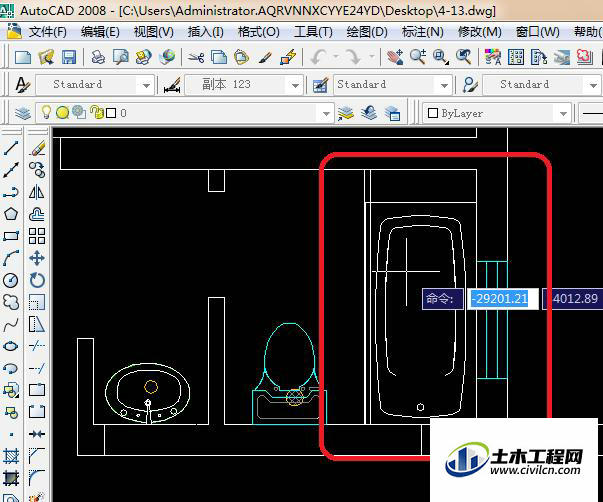603x502 pixels.
Task: Open the 修改(M) menu
Action: 480,32
